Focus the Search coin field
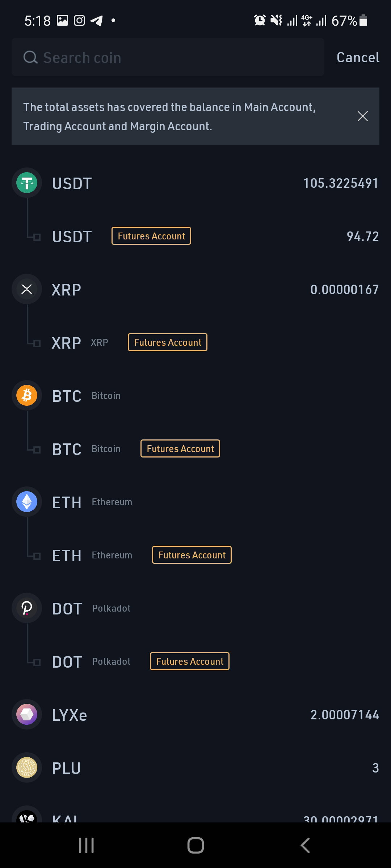The image size is (391, 868). (168, 57)
